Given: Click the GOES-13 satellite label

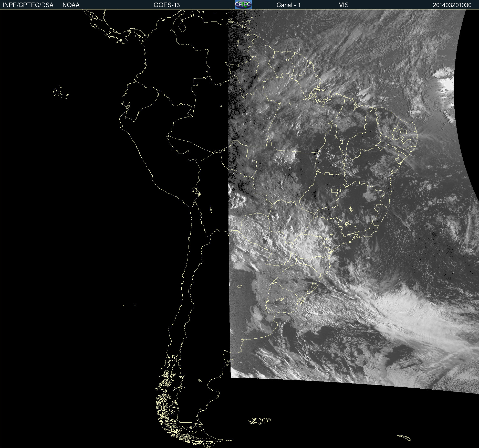Looking at the screenshot, I should pyautogui.click(x=166, y=5).
